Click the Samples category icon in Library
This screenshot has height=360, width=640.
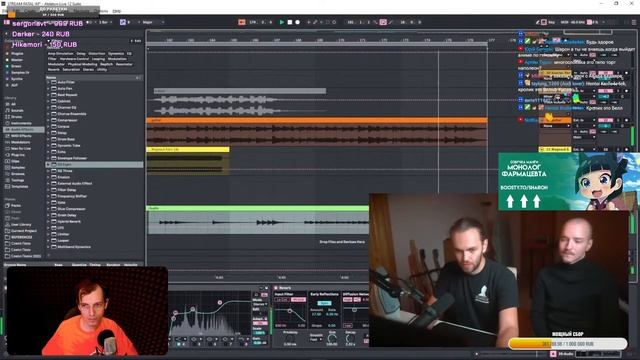[x=7, y=168]
